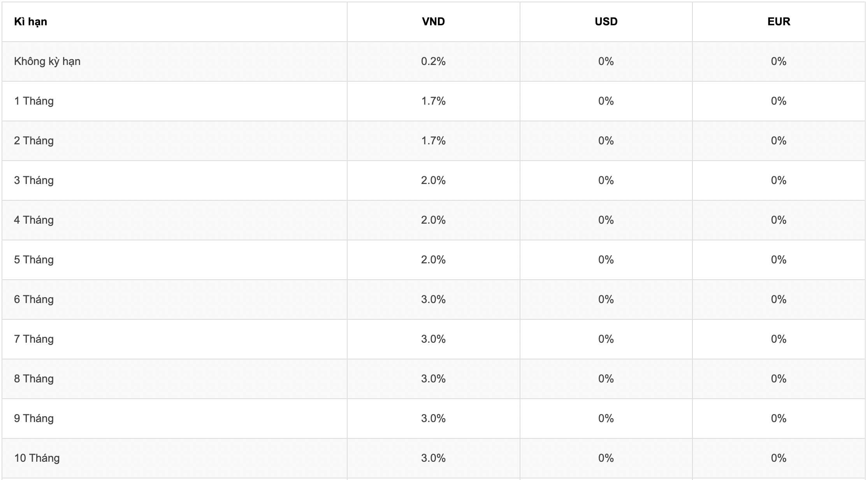
Task: Click the "1 Tháng" term label
Action: [34, 101]
